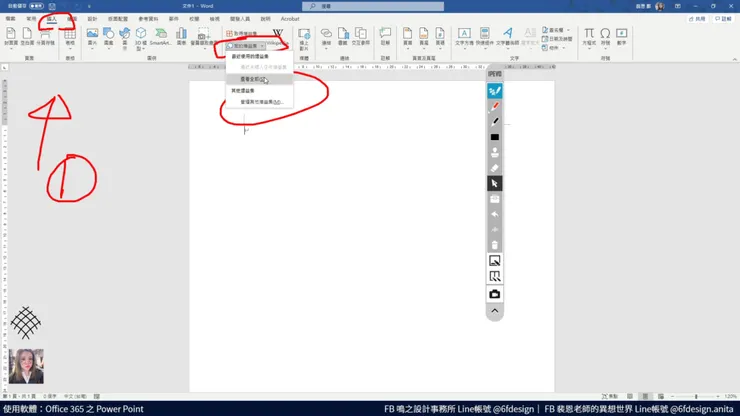This screenshot has height=416, width=740.
Task: Insert a Bookmark
Action: coord(343,36)
